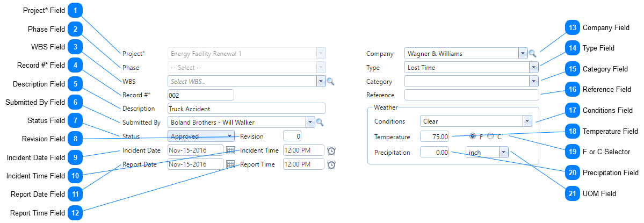The width and height of the screenshot is (644, 223).
Task: Click the Record # input field
Action: tap(201, 95)
